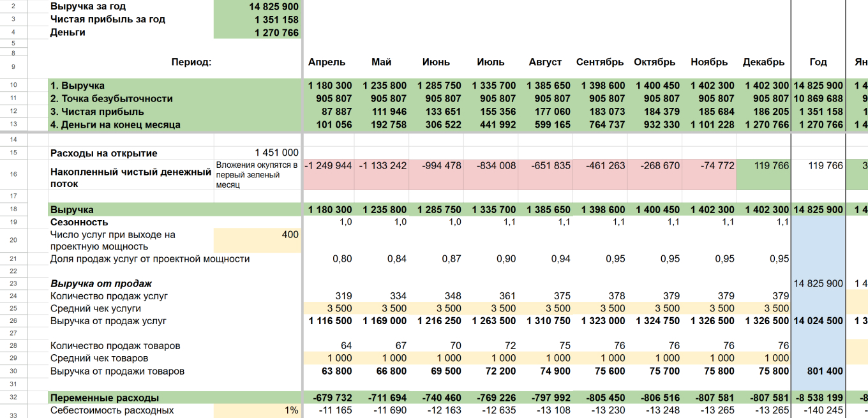Viewport: 868px width, 418px height.
Task: Click the '3. Чистая прибыль' row label
Action: [x=97, y=112]
